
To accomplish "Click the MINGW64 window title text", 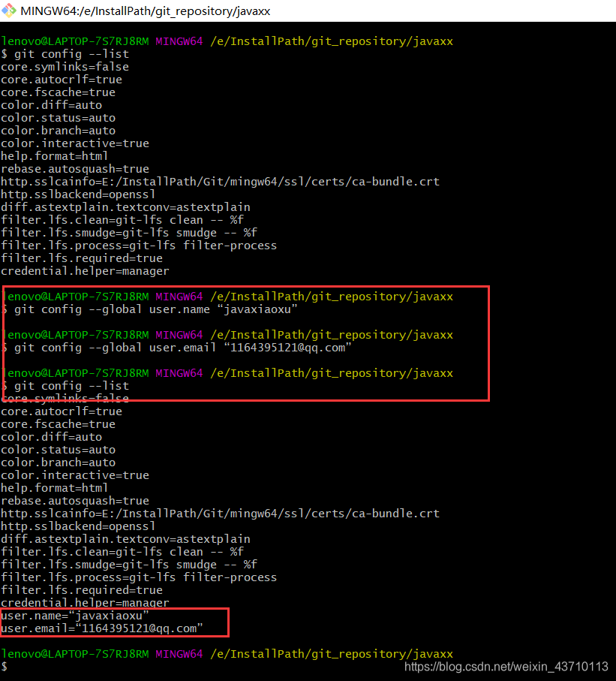I will coord(146,11).
